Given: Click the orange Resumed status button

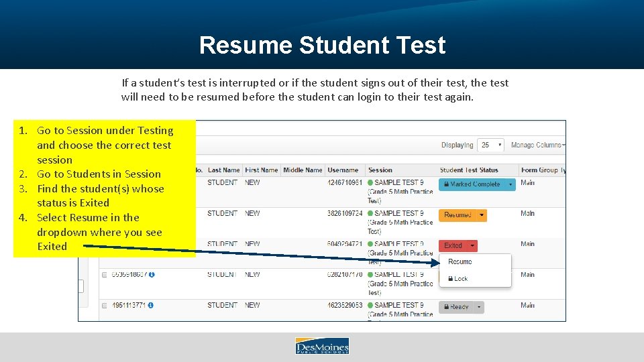Looking at the screenshot, I should coord(458,215).
